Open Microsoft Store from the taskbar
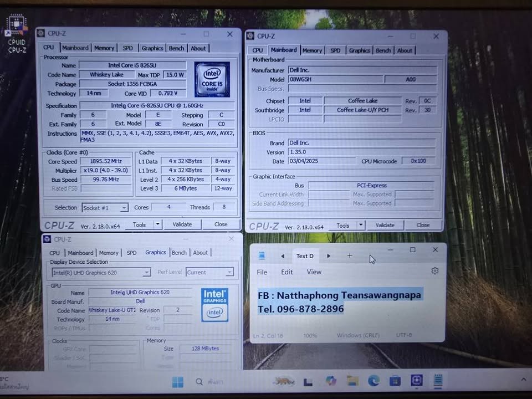The image size is (532, 399). coord(395,381)
